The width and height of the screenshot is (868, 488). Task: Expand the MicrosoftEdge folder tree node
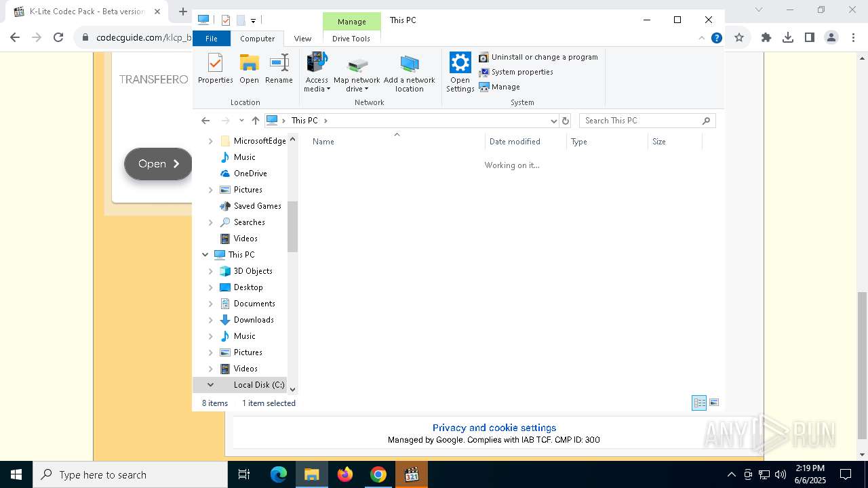[x=210, y=141]
